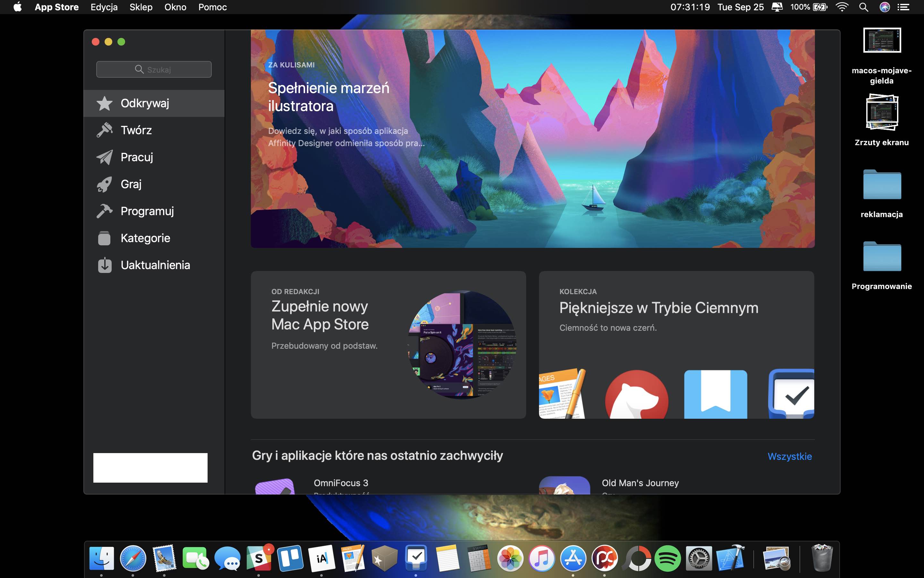Open Things from the Dock
Image resolution: width=924 pixels, height=578 pixels.
[416, 558]
